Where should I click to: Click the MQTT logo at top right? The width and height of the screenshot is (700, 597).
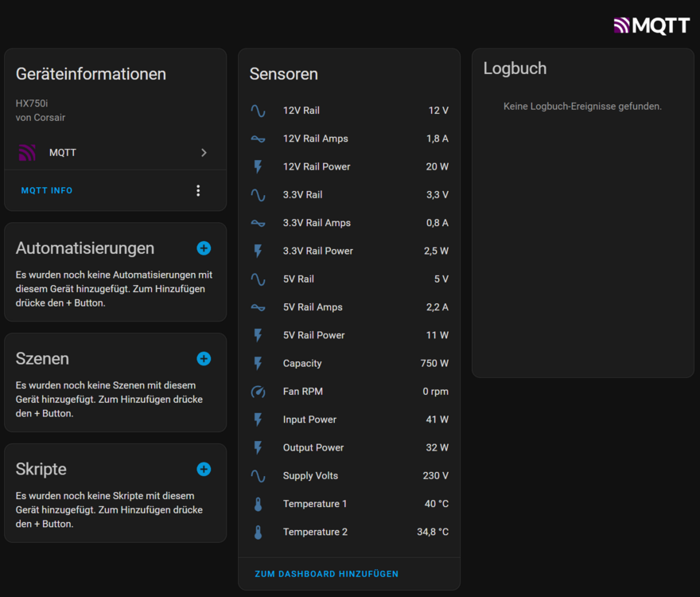tap(651, 25)
